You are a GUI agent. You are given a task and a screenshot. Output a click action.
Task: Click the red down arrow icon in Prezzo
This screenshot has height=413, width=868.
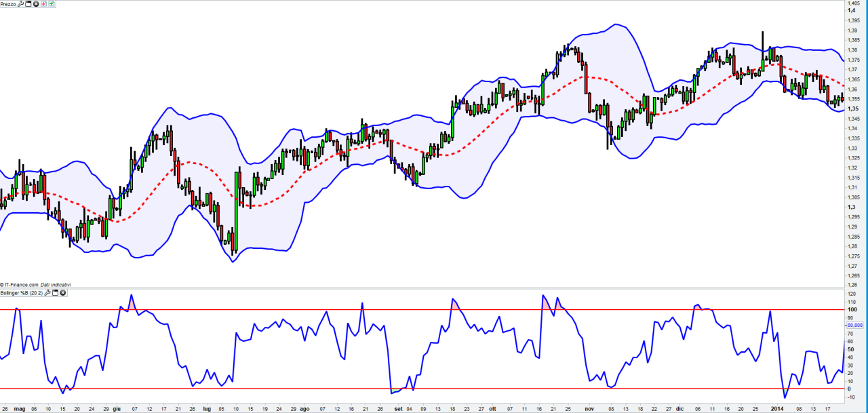coord(44,4)
